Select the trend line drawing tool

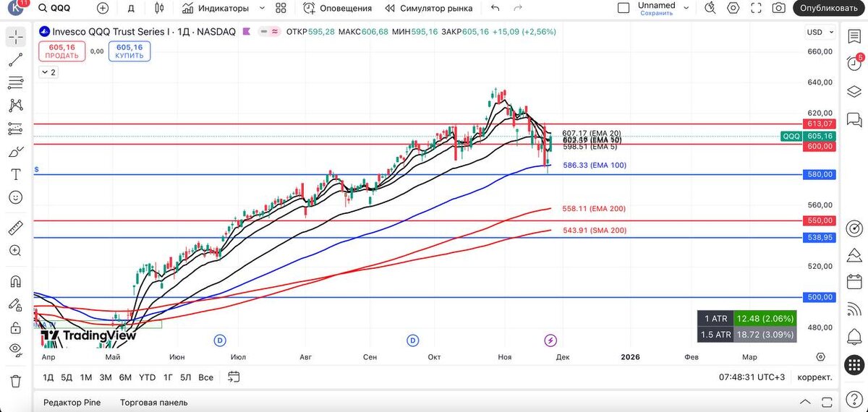click(x=15, y=61)
